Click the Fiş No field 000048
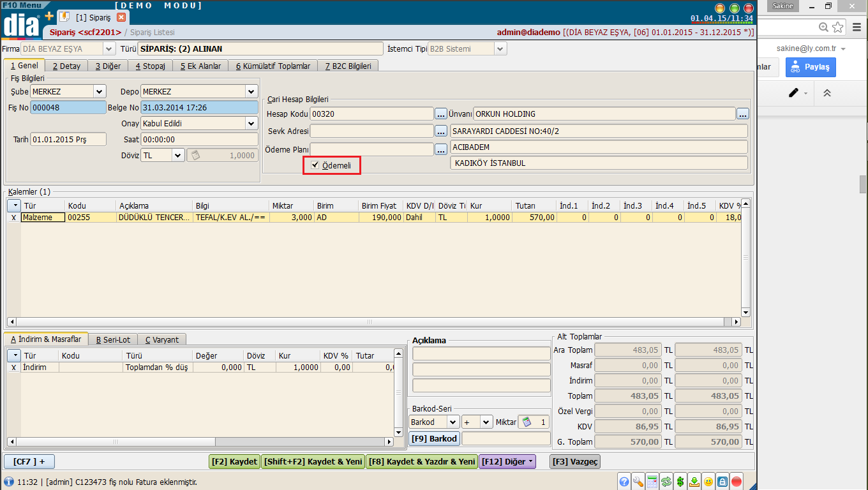 coord(68,107)
